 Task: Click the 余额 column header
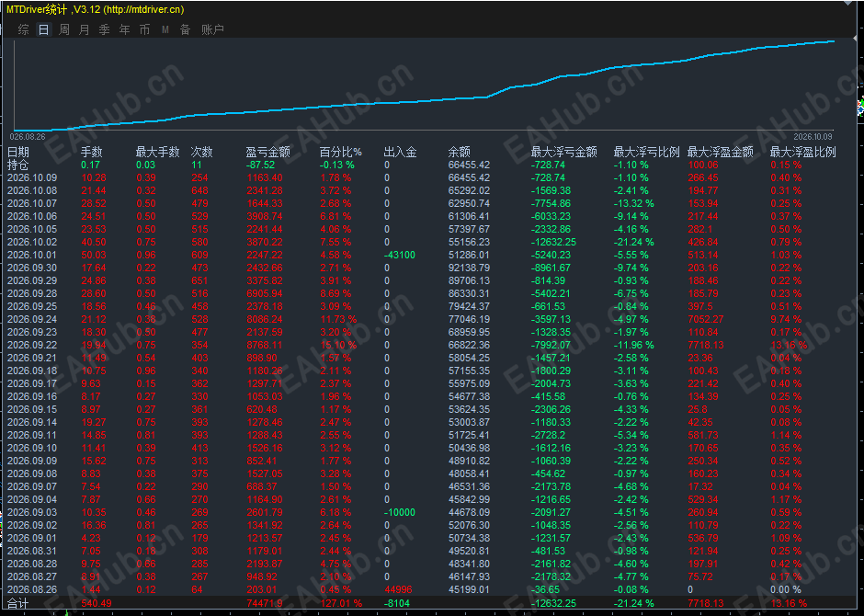tap(459, 152)
